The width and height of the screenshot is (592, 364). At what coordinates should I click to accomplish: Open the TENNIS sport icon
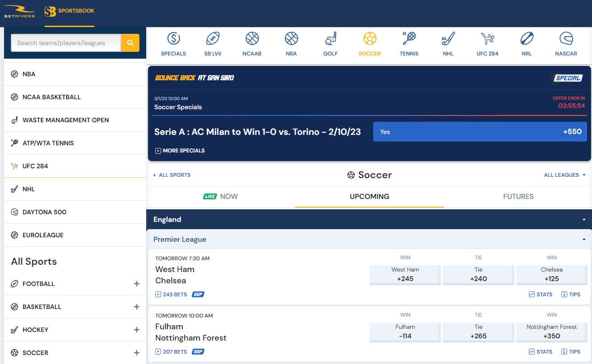tap(409, 44)
